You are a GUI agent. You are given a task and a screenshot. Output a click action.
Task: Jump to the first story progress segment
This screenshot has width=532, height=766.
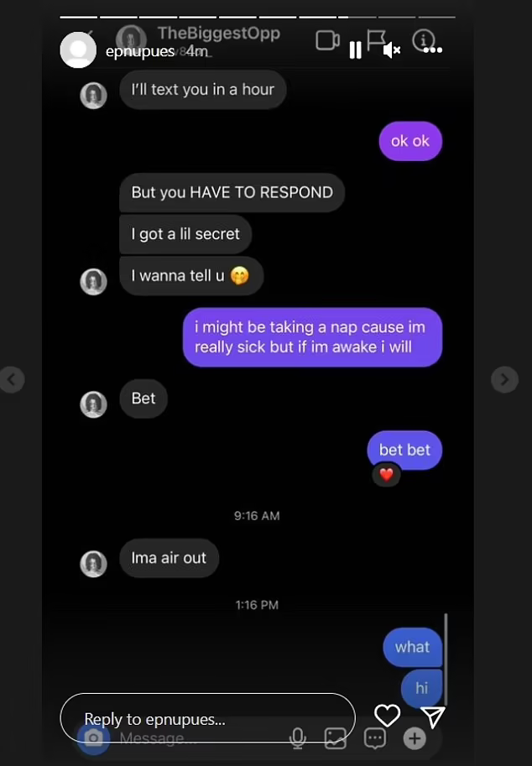[79, 17]
